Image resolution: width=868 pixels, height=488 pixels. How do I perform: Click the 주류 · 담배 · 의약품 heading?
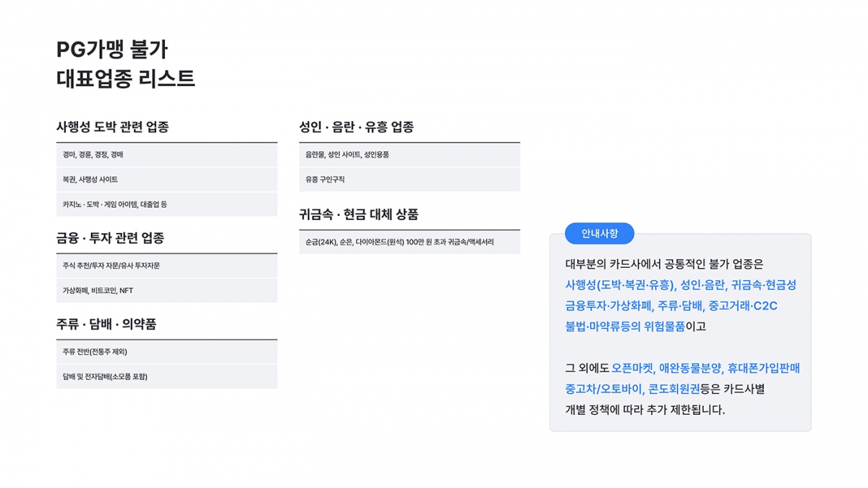106,324
